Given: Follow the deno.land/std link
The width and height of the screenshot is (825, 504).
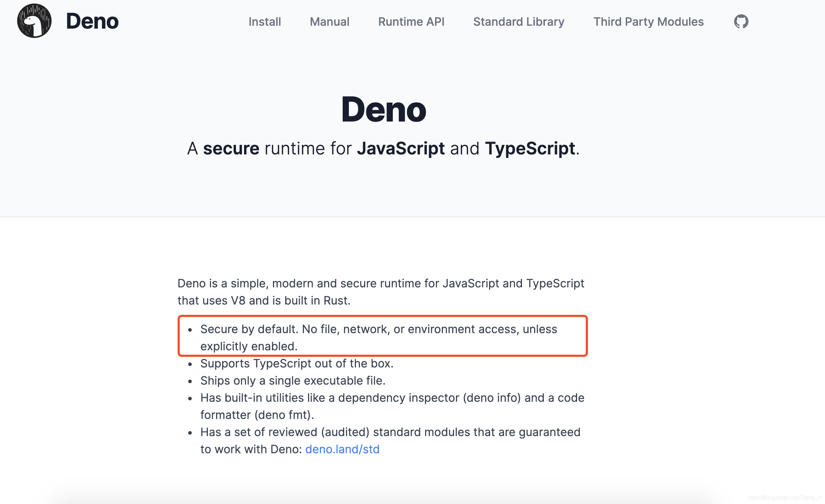Looking at the screenshot, I should (x=342, y=449).
